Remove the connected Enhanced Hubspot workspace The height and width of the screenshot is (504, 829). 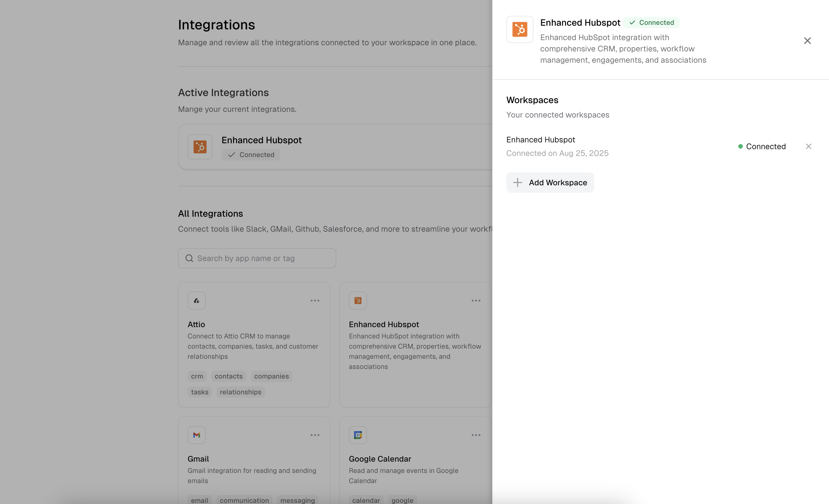tap(808, 146)
